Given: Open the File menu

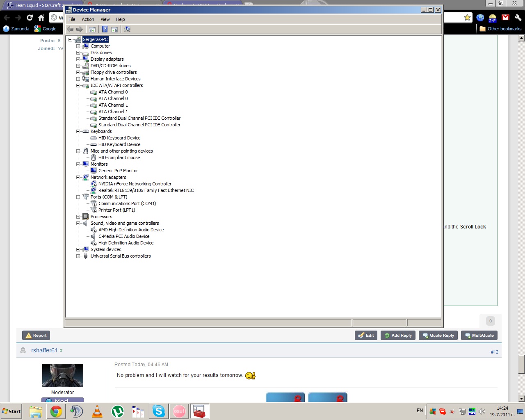Looking at the screenshot, I should [72, 19].
